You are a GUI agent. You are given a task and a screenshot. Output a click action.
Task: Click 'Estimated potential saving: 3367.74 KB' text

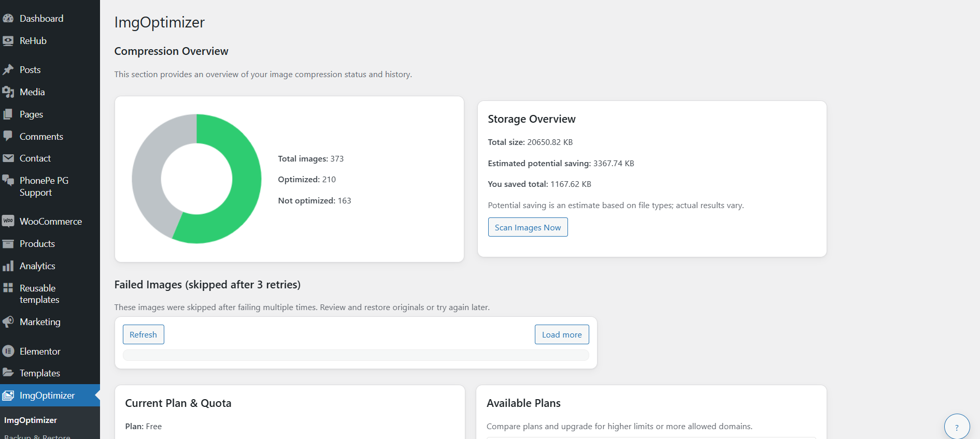coord(561,164)
